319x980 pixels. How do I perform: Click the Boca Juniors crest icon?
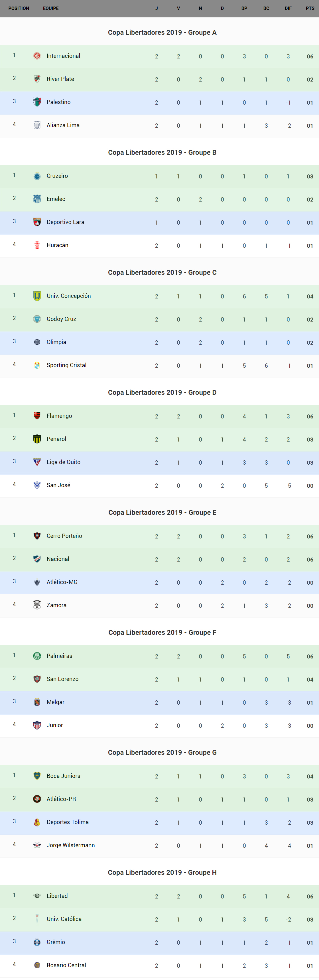(x=37, y=776)
